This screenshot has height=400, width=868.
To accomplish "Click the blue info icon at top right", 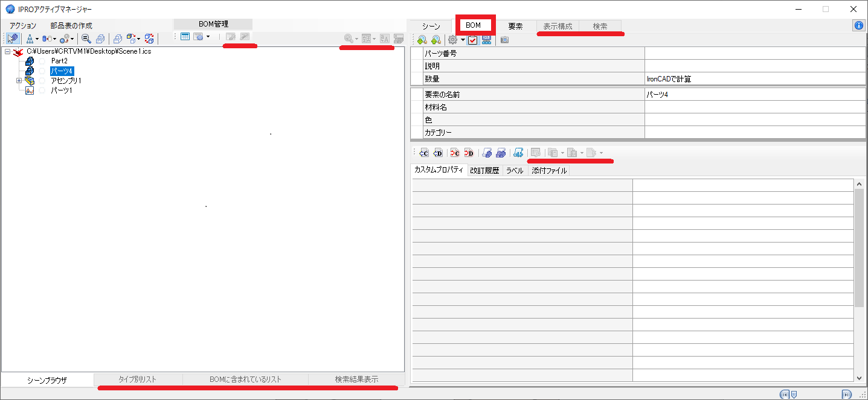I will click(858, 25).
